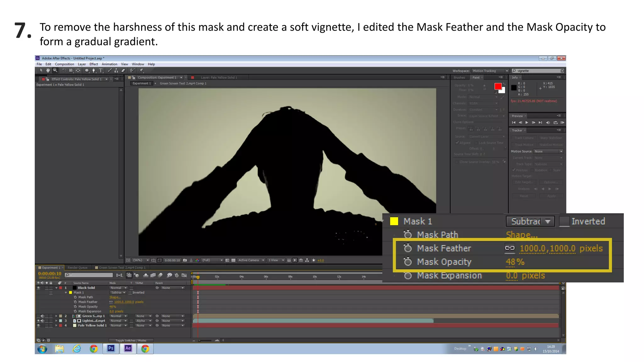Open the Alpha track matte dropdown

point(144,321)
